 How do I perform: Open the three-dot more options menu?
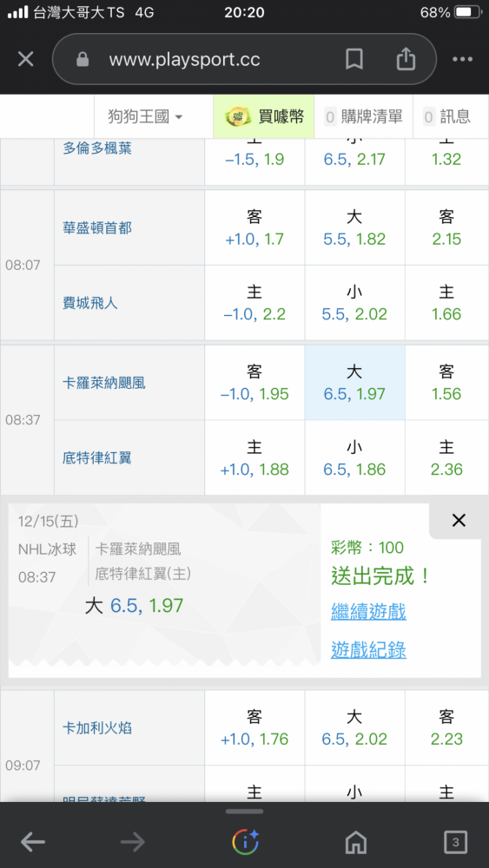pyautogui.click(x=462, y=59)
